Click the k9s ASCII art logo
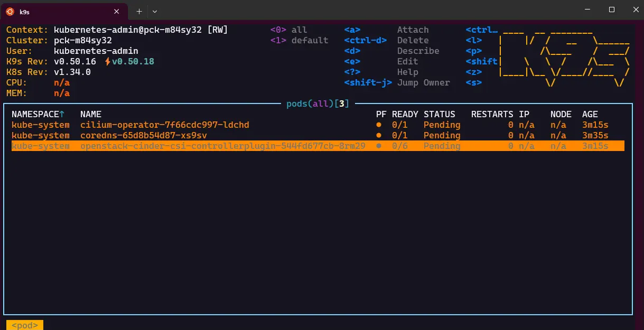The image size is (644, 330). click(x=564, y=56)
